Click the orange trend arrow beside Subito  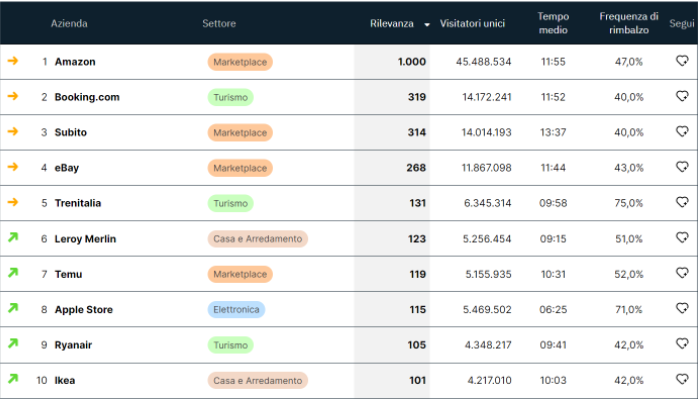[x=13, y=131]
